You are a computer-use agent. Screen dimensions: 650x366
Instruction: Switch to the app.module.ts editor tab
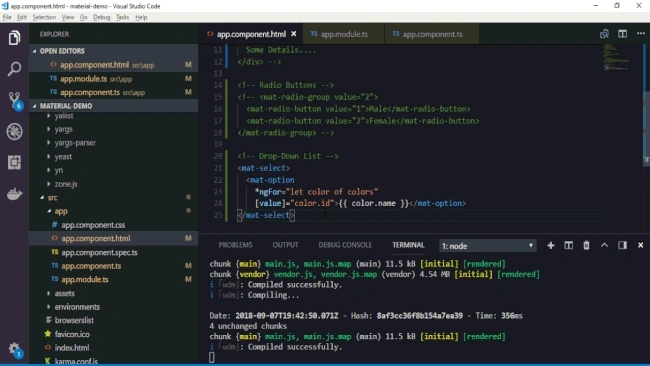coord(344,34)
